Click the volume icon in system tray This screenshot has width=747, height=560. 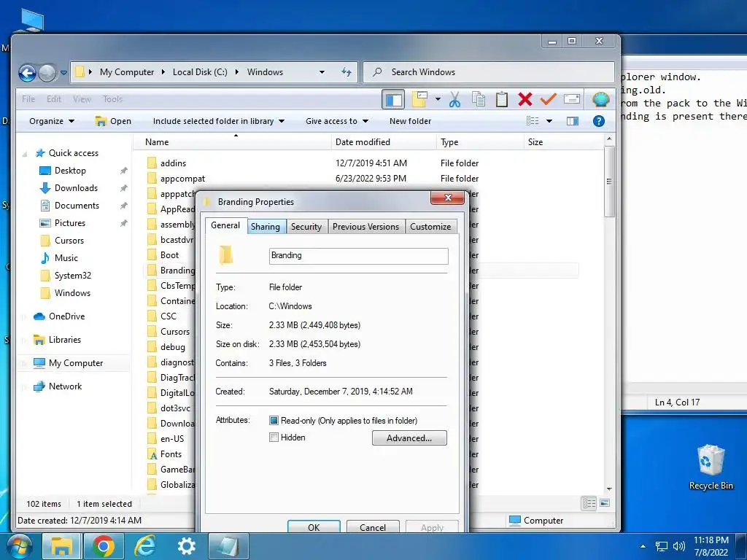pos(679,546)
